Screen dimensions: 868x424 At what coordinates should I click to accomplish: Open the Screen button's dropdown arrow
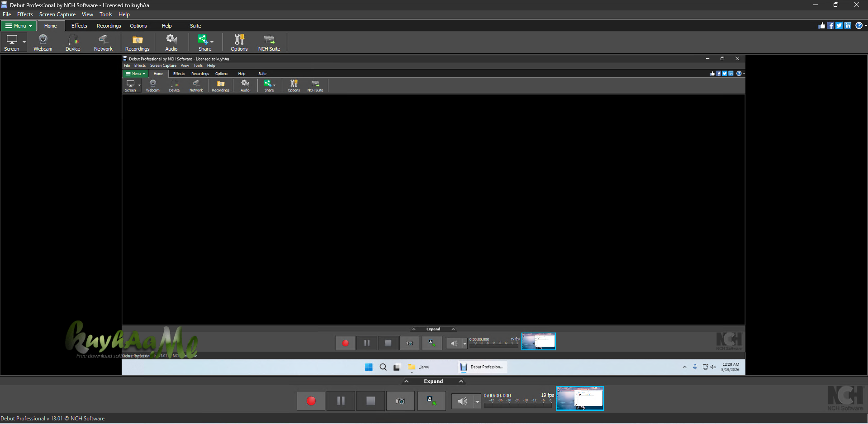pos(24,42)
